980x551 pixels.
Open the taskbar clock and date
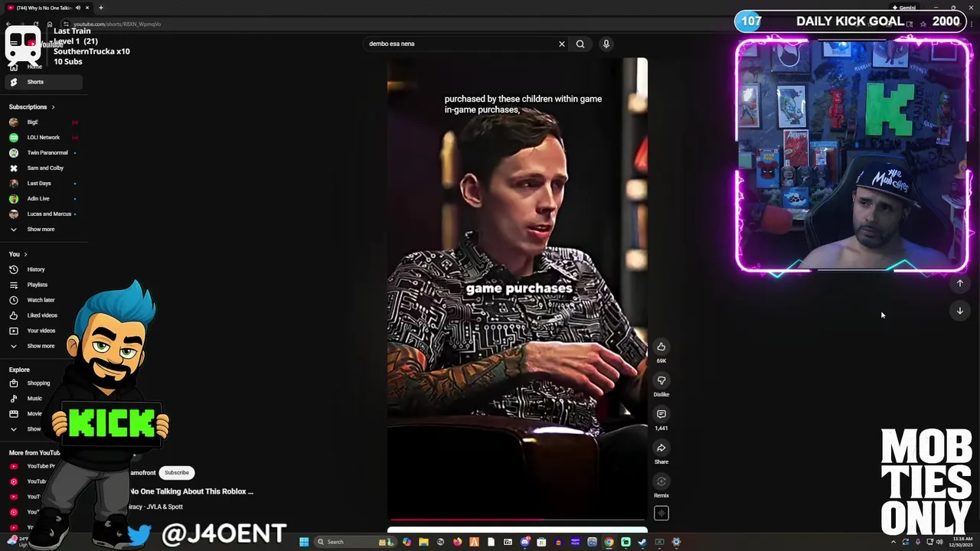pyautogui.click(x=962, y=542)
